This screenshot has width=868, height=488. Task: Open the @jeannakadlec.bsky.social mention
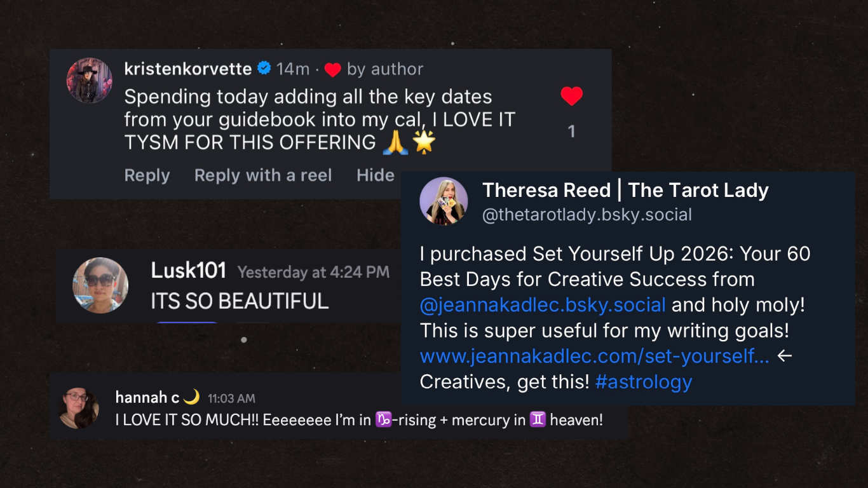(543, 305)
